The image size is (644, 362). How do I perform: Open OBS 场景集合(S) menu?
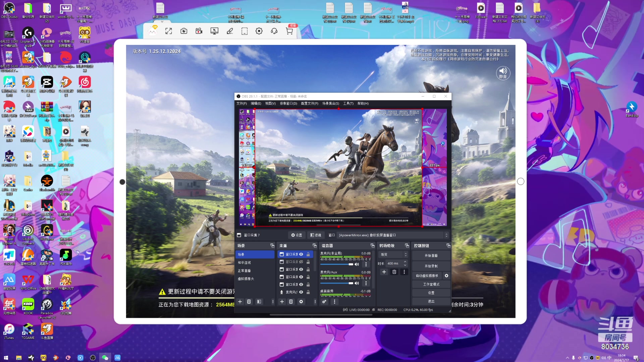(x=331, y=104)
